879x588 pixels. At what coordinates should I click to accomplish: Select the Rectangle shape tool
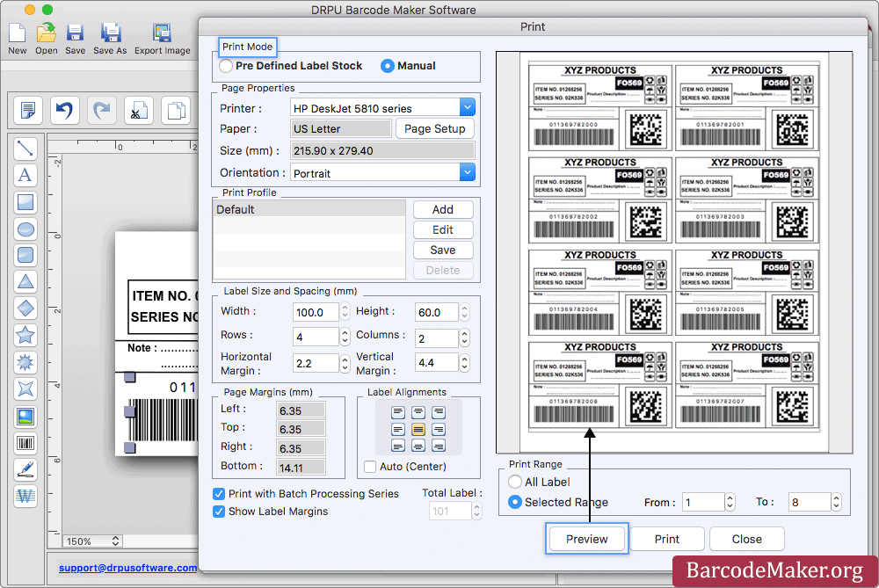coord(25,202)
